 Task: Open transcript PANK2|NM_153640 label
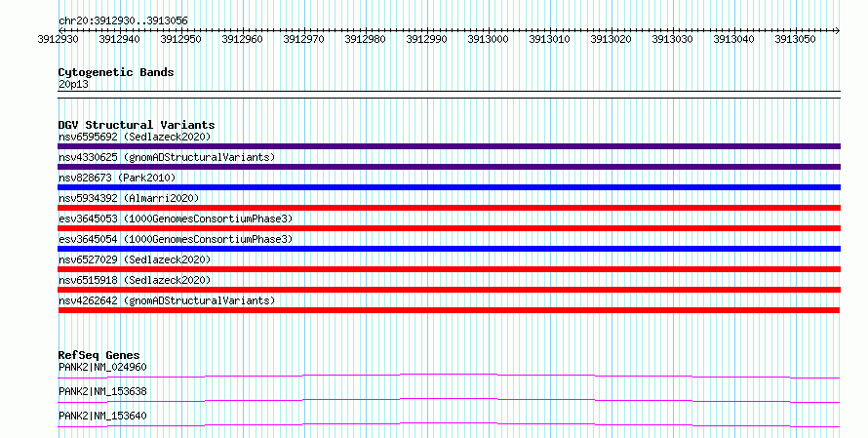click(102, 416)
